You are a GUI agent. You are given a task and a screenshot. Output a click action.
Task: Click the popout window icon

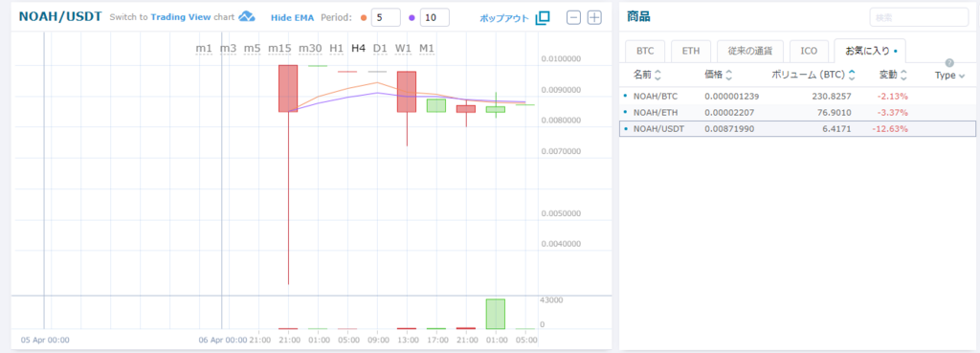click(543, 17)
